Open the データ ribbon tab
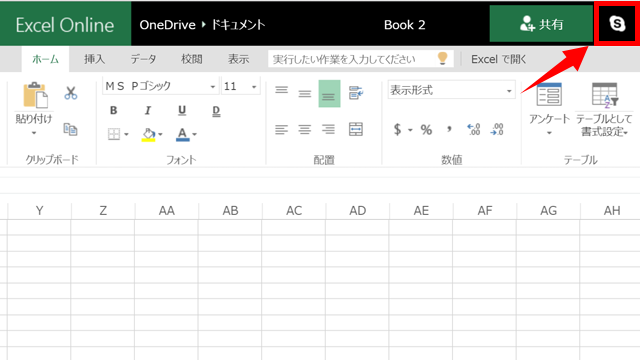 pos(143,59)
